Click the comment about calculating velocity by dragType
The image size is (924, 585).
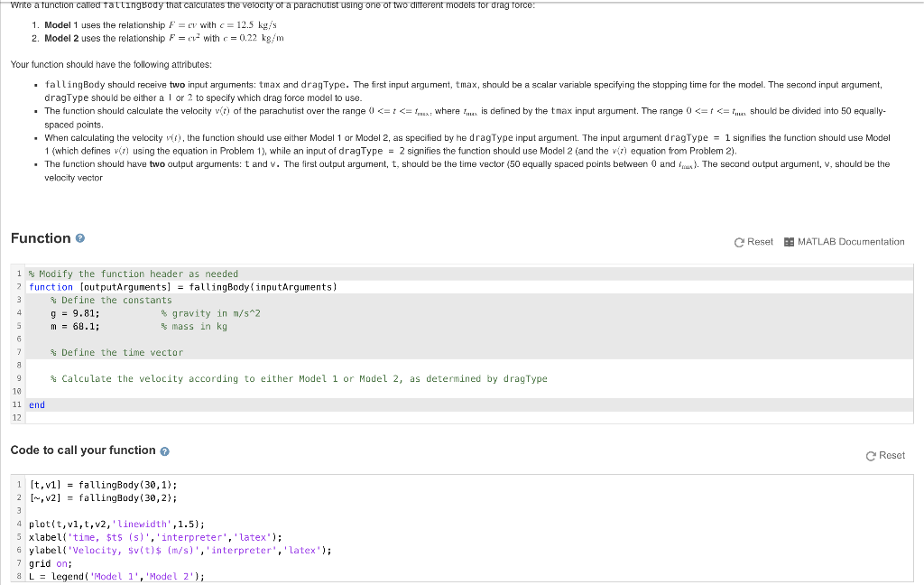299,378
